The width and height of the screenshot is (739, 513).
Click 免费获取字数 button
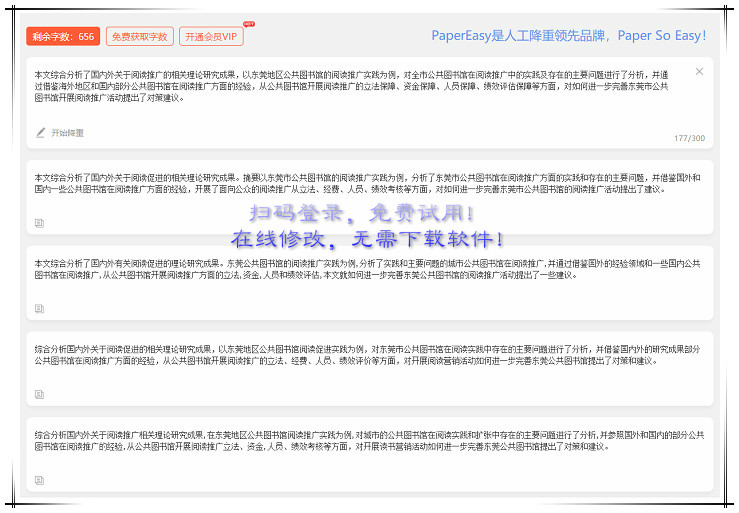[140, 36]
